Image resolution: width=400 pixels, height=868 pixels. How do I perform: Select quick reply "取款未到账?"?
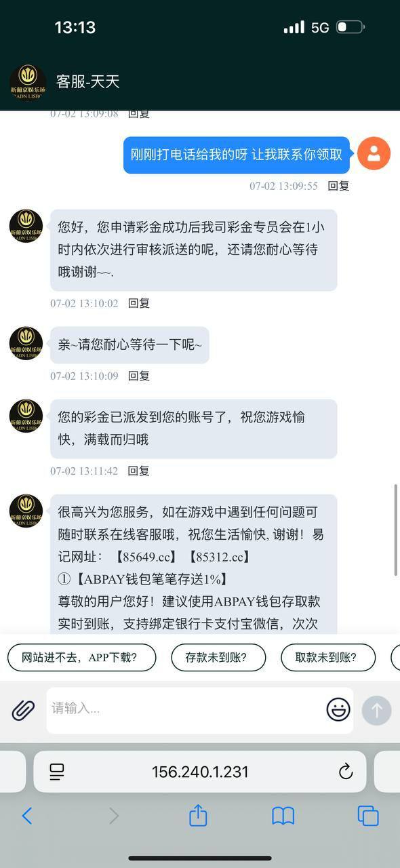click(x=328, y=657)
